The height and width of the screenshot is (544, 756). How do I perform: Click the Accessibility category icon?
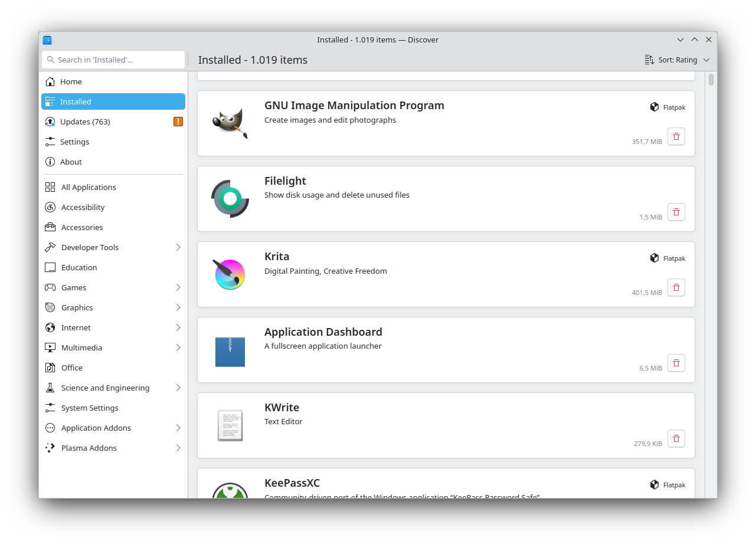coord(50,207)
